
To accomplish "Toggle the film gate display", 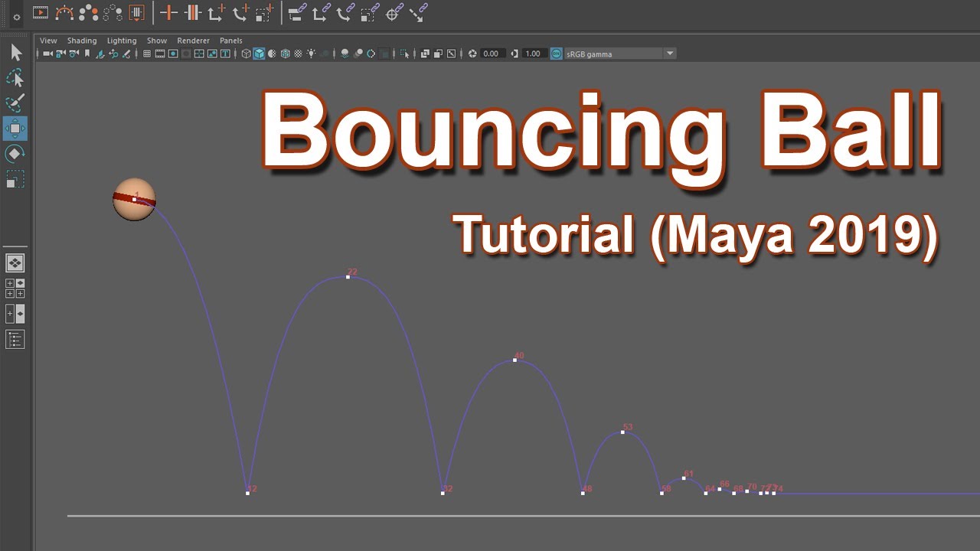I will click(x=160, y=54).
